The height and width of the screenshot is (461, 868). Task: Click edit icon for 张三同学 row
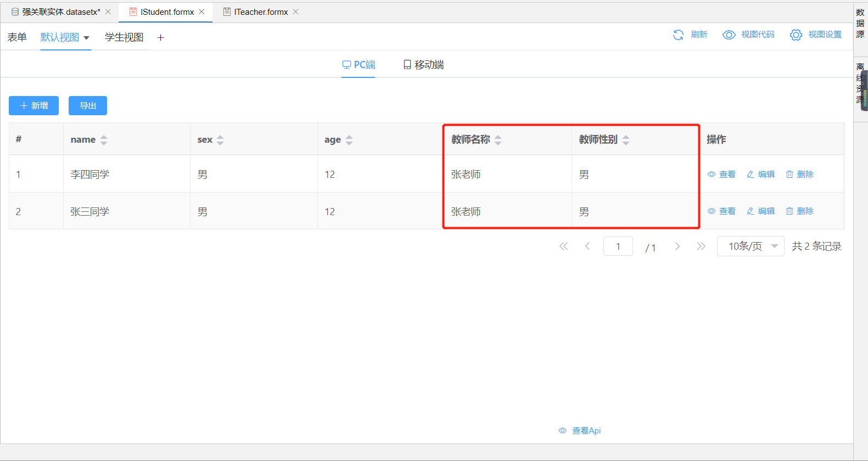point(751,211)
